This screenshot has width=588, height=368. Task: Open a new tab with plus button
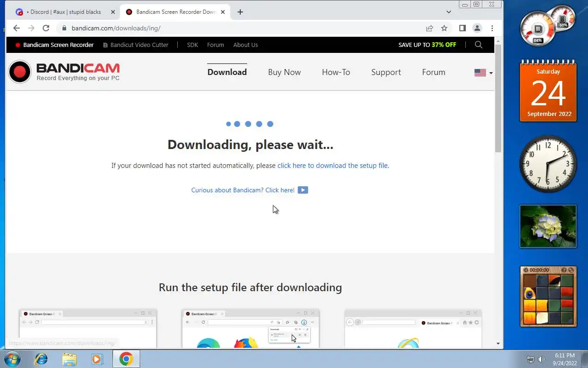240,12
